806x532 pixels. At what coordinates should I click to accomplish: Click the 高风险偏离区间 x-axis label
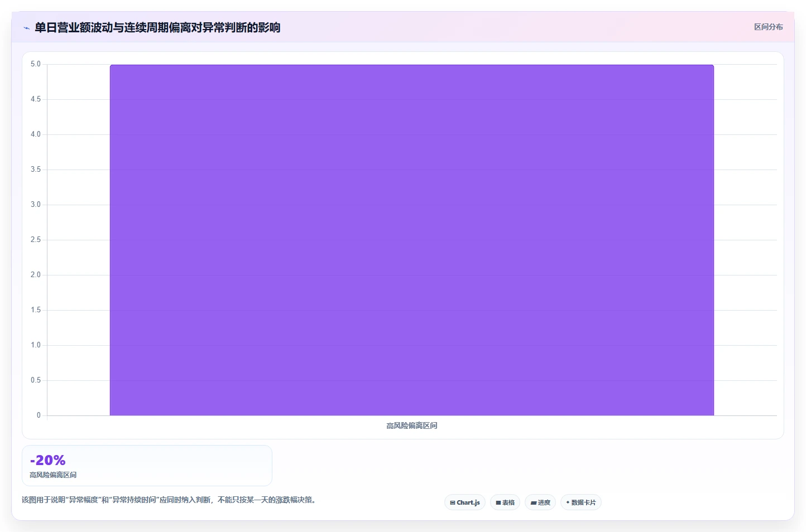(412, 425)
